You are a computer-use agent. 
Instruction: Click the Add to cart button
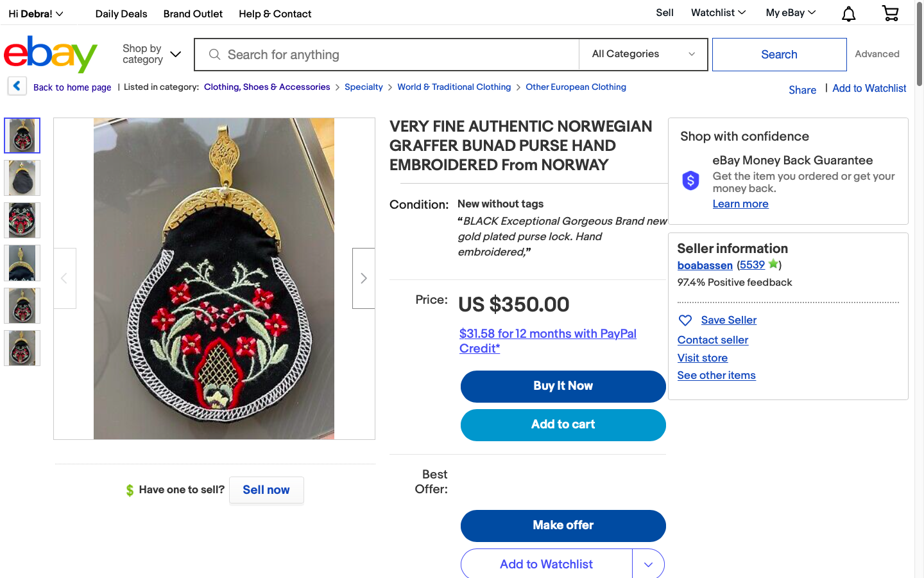pos(563,425)
